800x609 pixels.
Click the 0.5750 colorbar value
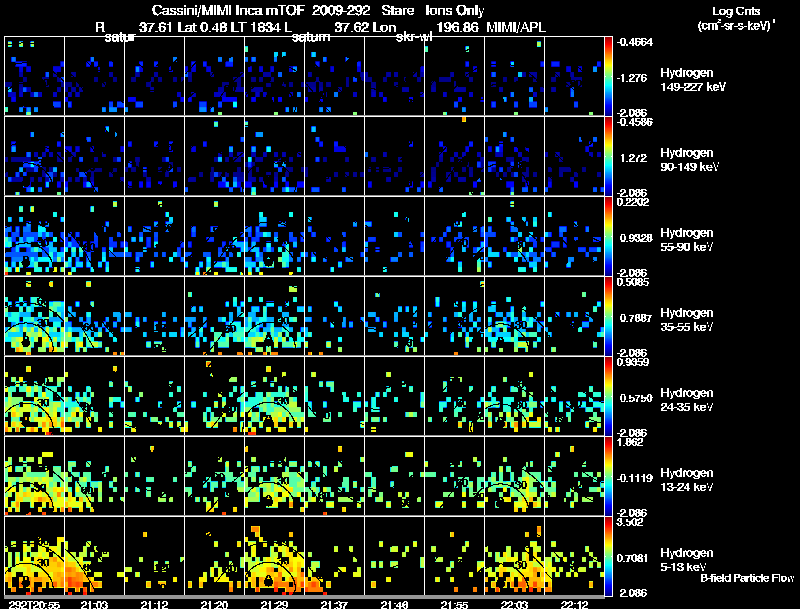[636, 398]
